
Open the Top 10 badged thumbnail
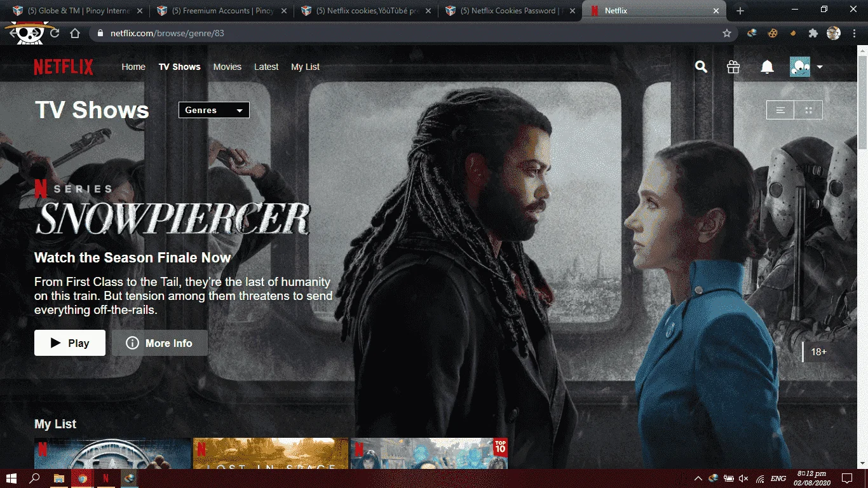[429, 454]
